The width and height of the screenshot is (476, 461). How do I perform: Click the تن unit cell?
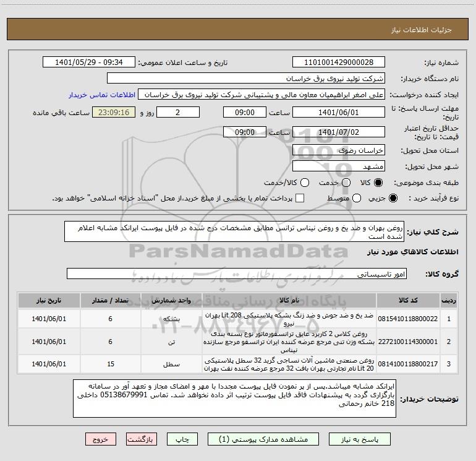pyautogui.click(x=171, y=342)
